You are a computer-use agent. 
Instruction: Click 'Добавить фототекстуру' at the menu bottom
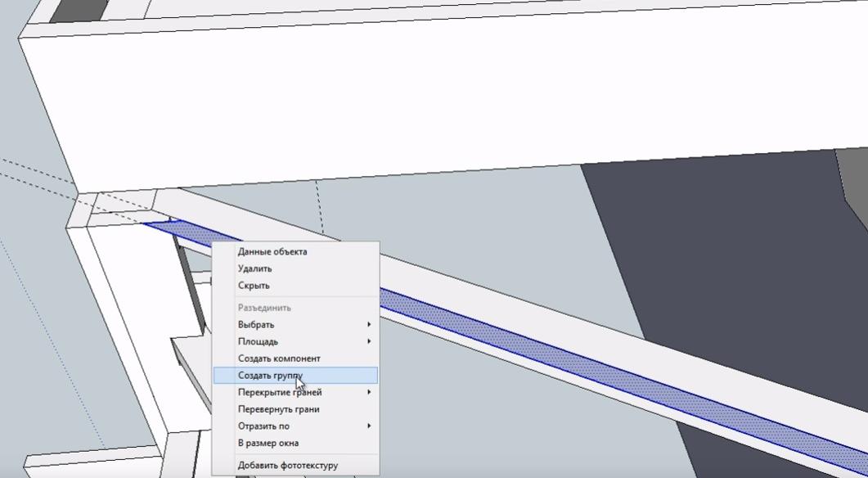coord(287,465)
